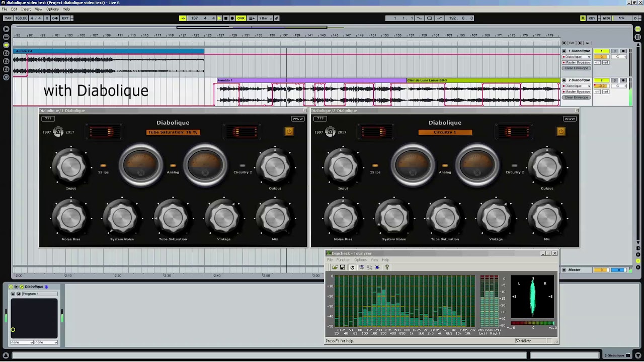Solo the 1 Diabolique track
Screen dimensions: 644x362
point(614,51)
